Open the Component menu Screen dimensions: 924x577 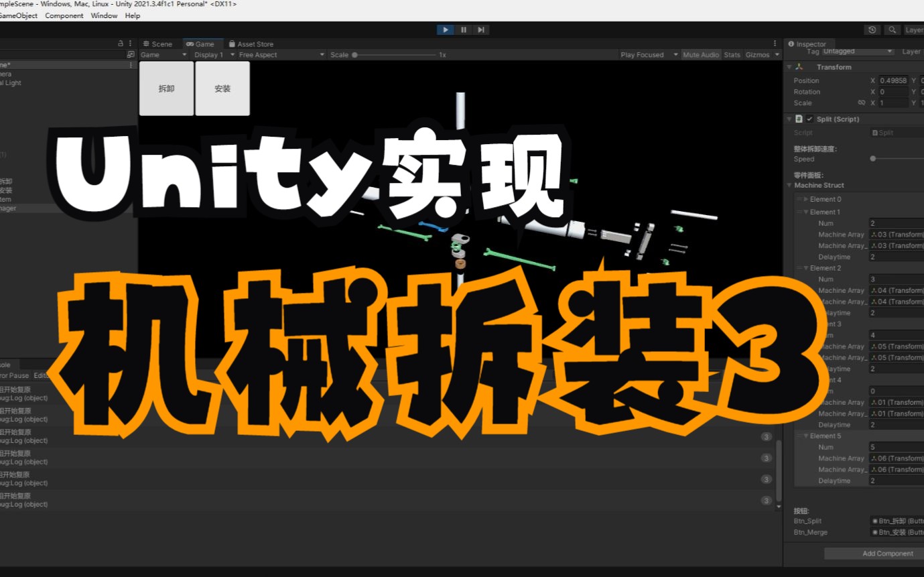(x=64, y=15)
